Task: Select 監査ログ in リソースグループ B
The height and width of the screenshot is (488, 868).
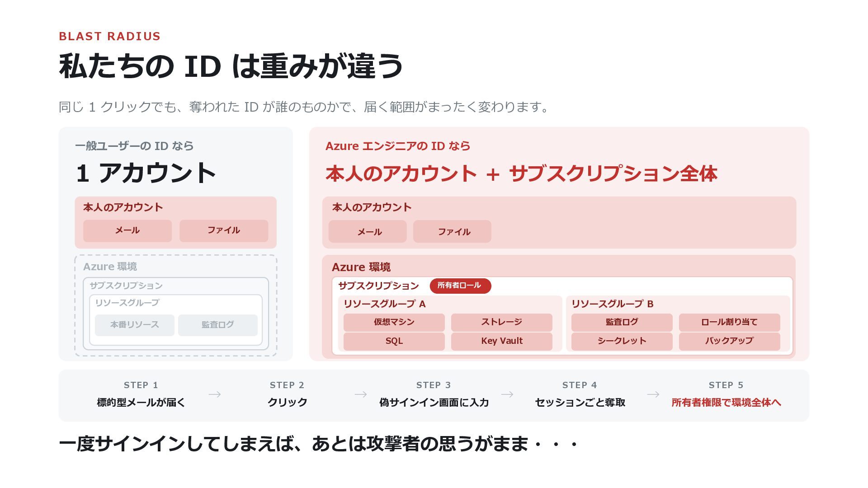Action: pyautogui.click(x=622, y=322)
